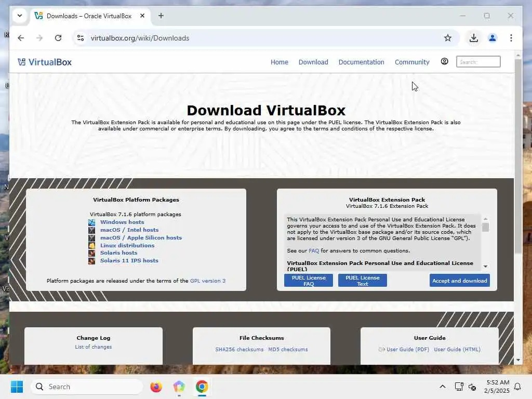Open macOS / Intel hosts link
Viewport: 532px width, 399px height.
click(129, 230)
